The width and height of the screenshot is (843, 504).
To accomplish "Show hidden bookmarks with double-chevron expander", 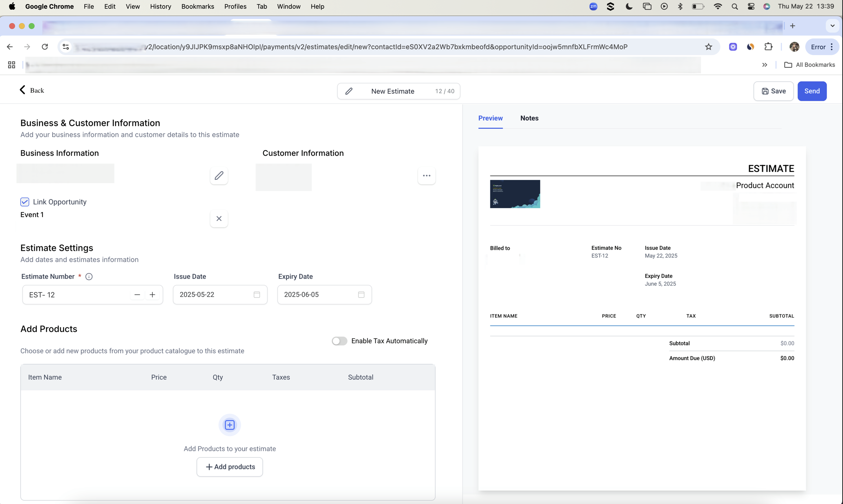I will click(x=764, y=65).
